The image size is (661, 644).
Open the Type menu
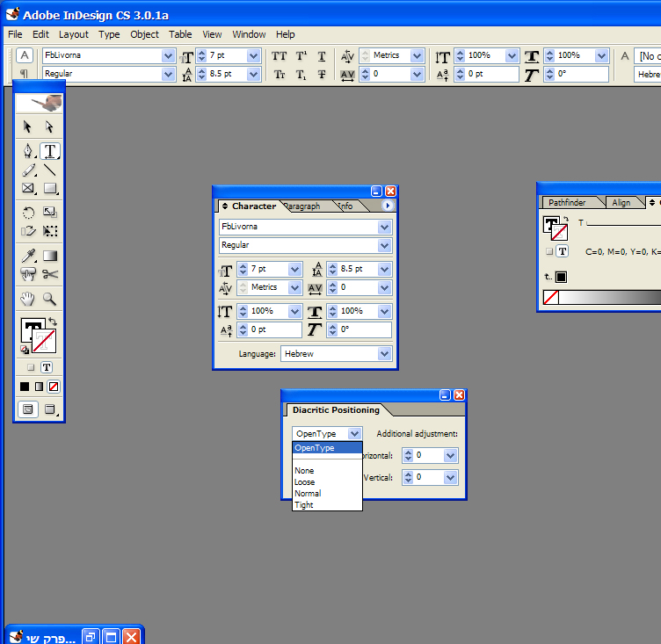pos(109,34)
